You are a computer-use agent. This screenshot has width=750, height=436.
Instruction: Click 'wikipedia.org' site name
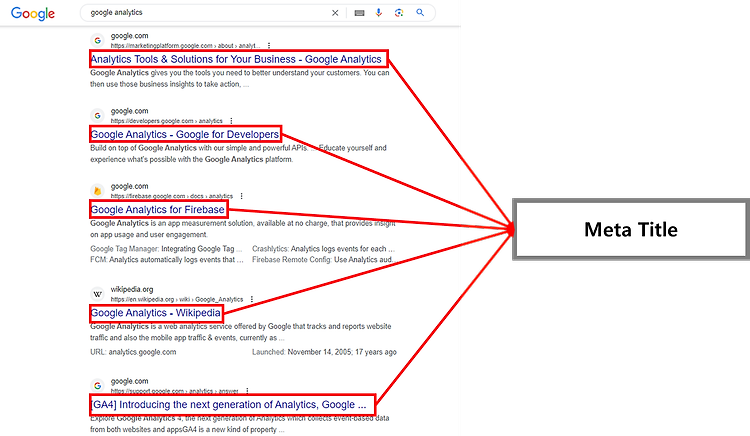click(132, 289)
